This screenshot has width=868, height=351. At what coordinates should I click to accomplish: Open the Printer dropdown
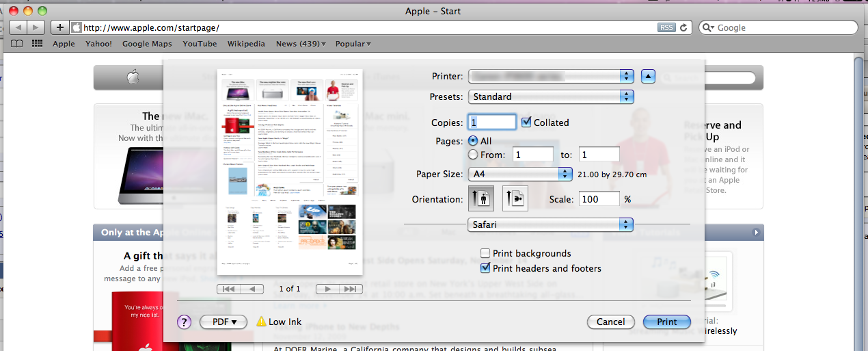point(551,76)
